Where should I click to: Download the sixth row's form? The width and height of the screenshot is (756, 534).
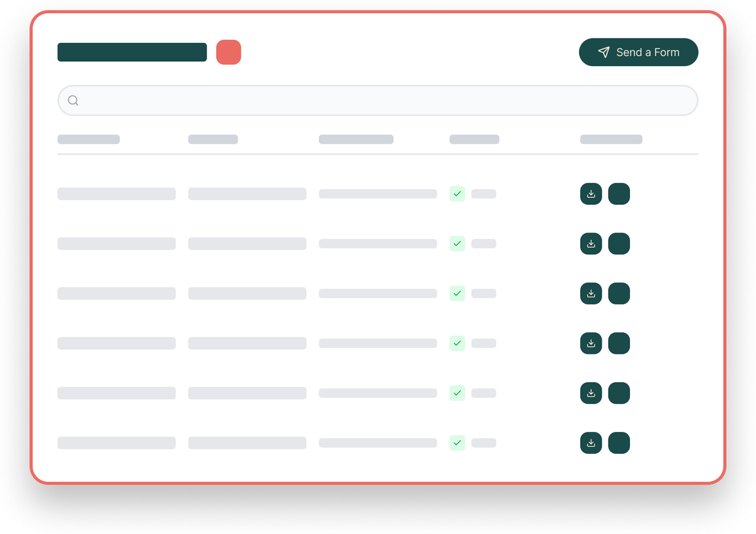(x=591, y=443)
